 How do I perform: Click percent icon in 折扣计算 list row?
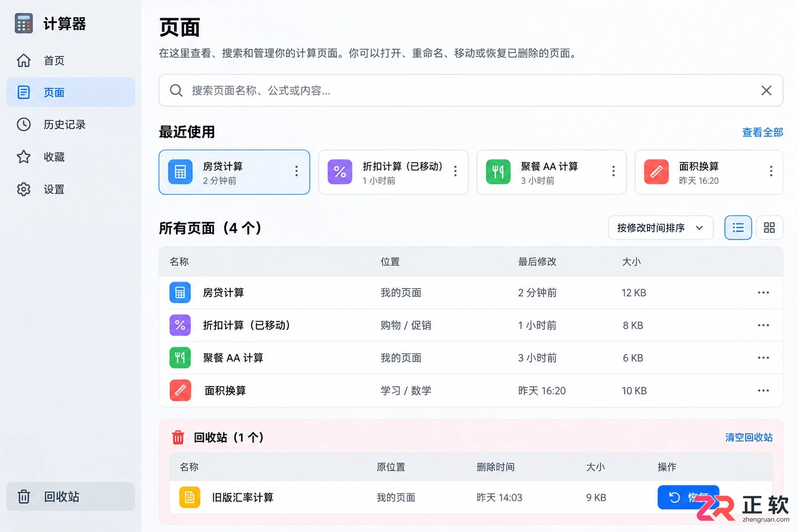[180, 325]
